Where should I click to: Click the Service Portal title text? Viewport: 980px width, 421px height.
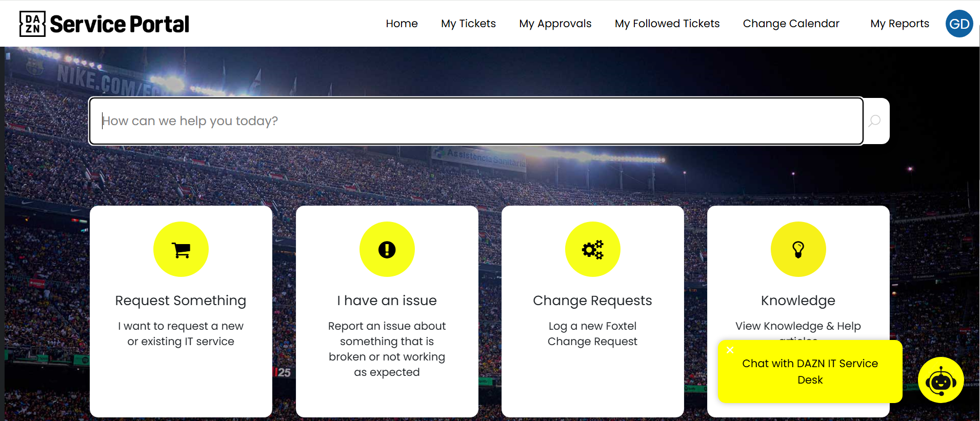click(119, 24)
